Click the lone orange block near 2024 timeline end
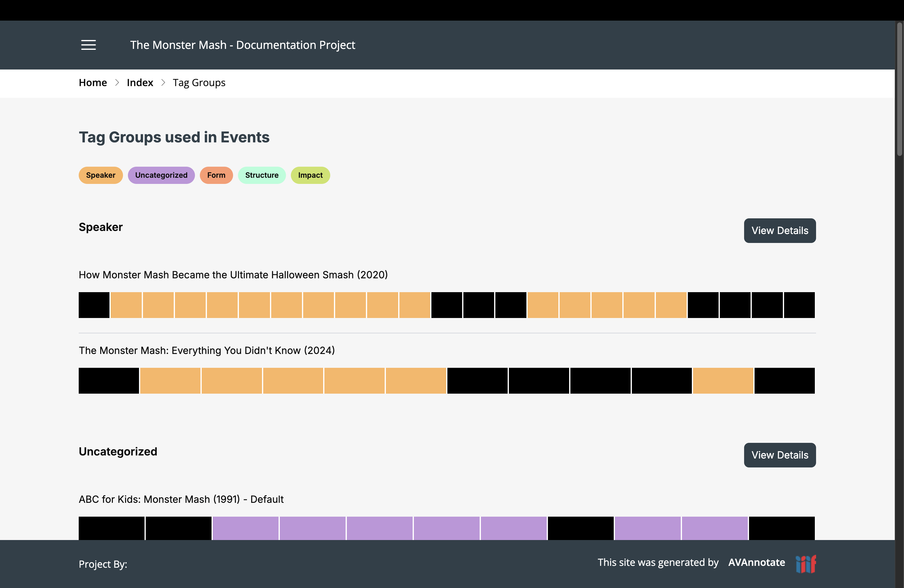The image size is (904, 588). [723, 380]
